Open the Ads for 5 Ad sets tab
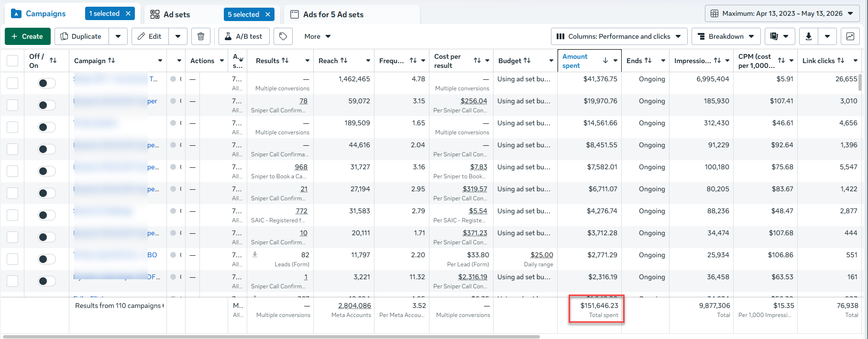Viewport: 868px width, 339px height. (333, 14)
